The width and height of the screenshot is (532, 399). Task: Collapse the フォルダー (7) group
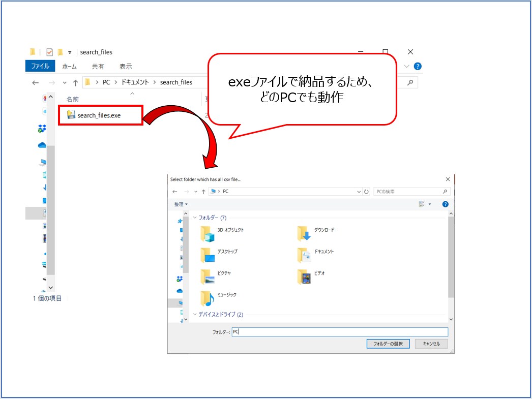tap(195, 218)
